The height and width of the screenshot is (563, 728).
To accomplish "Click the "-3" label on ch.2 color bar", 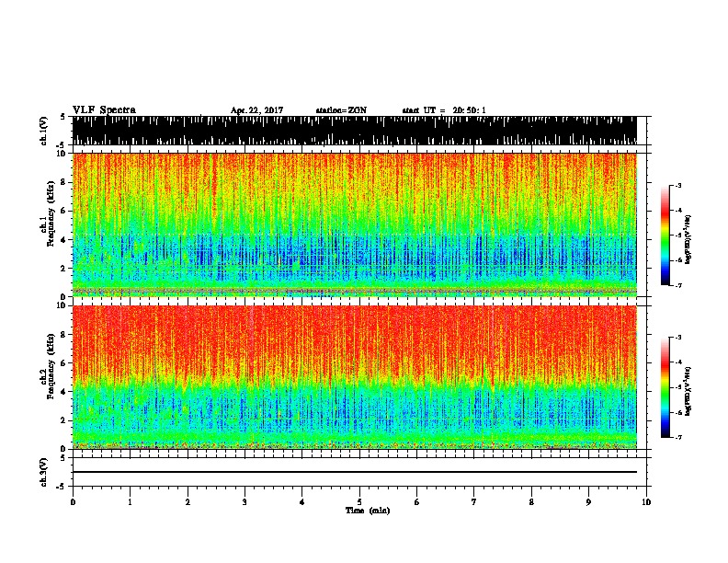I will (678, 338).
